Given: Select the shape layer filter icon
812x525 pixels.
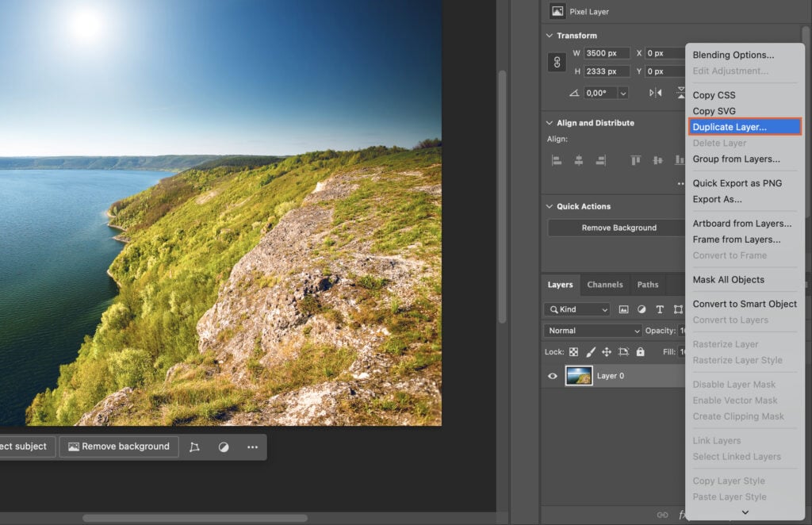Looking at the screenshot, I should point(677,309).
